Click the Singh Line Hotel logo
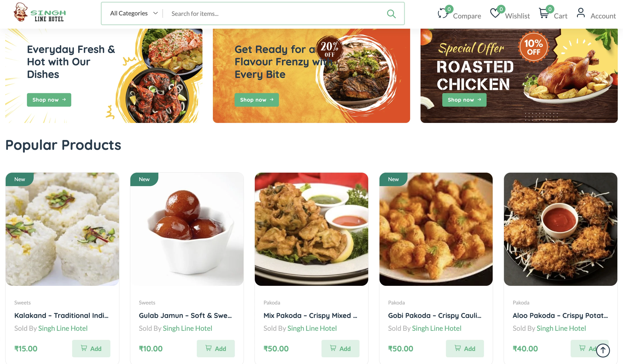Viewport: 623px width, 364px height. coord(40,12)
